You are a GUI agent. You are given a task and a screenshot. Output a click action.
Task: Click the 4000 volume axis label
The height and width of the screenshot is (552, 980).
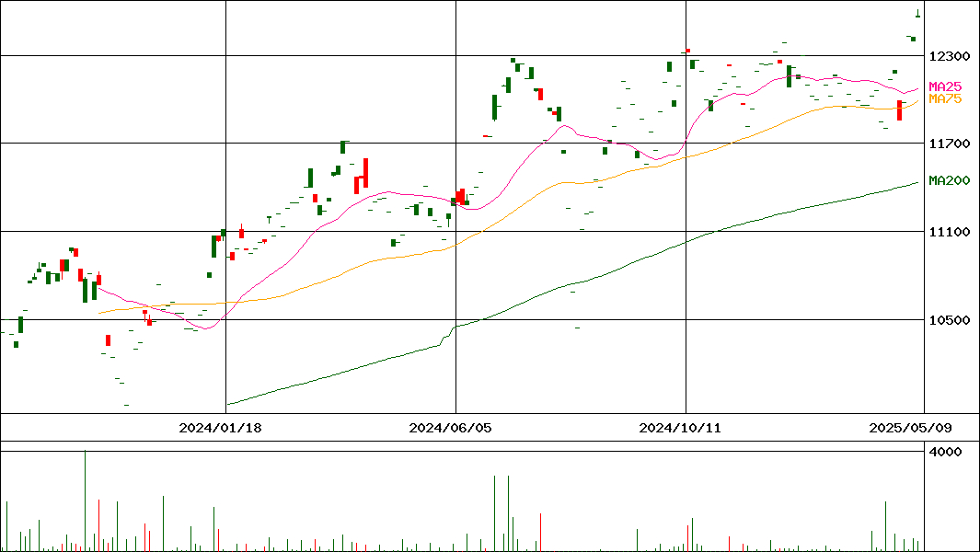coord(946,452)
